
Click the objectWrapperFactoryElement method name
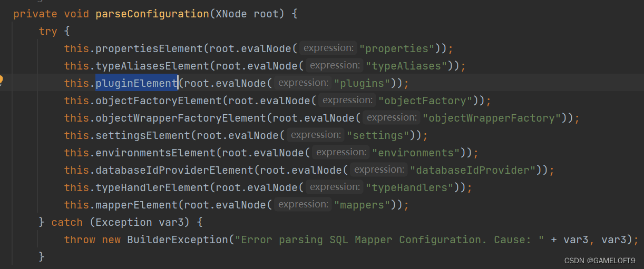click(181, 118)
